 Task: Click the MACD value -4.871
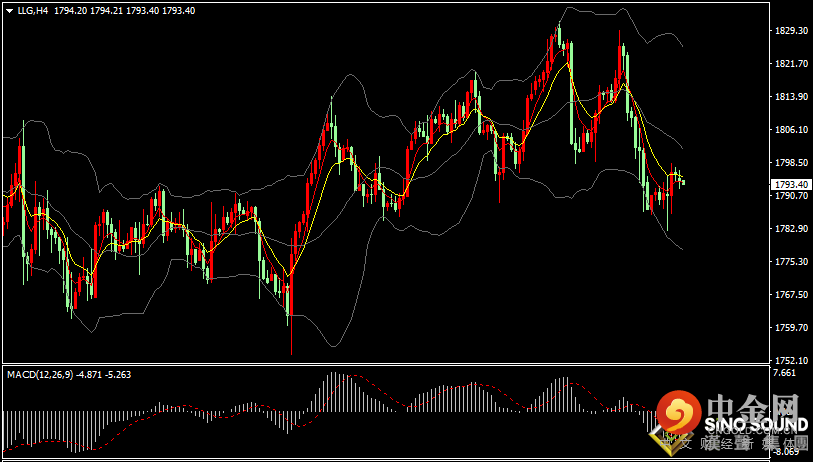coord(89,374)
